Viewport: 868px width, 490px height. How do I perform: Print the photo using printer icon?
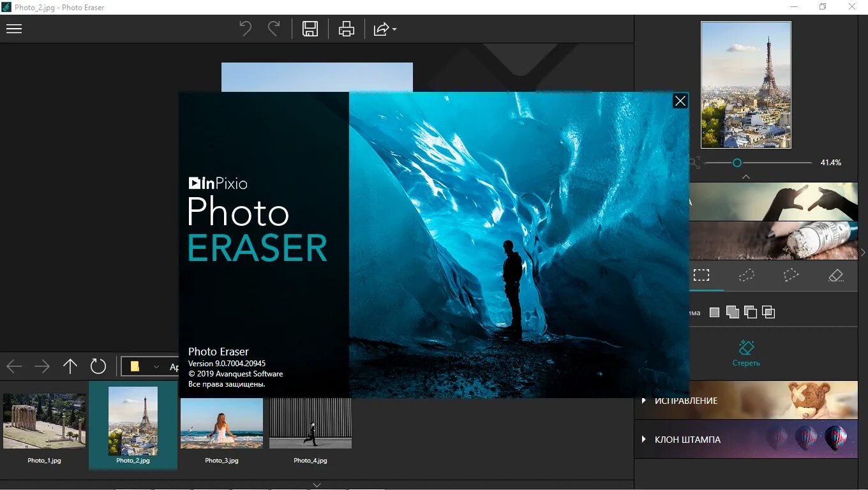(x=347, y=29)
